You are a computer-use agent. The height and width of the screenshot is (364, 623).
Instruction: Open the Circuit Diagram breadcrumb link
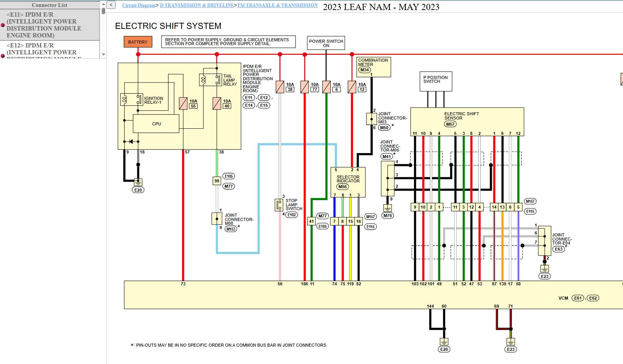coord(138,5)
